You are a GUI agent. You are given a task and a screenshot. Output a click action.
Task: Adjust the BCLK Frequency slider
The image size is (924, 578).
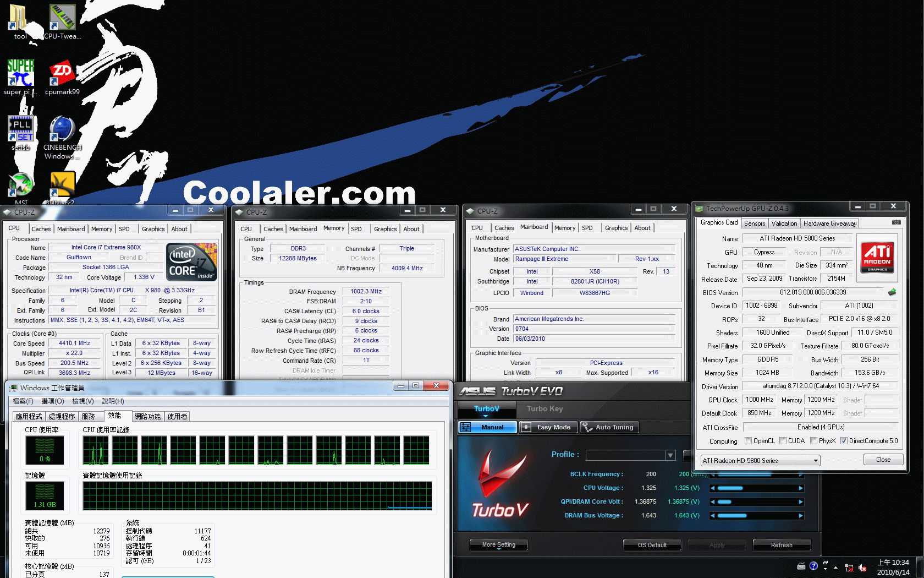[757, 475]
